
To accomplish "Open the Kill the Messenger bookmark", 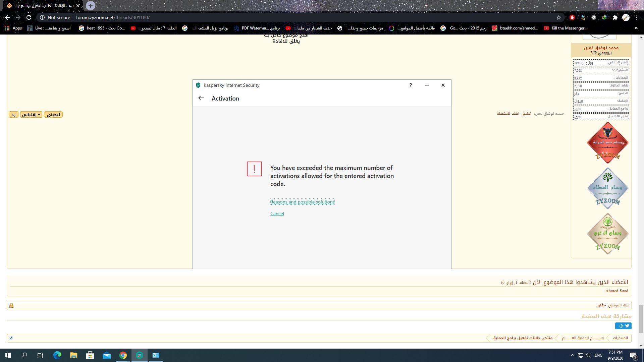I will pos(566,28).
